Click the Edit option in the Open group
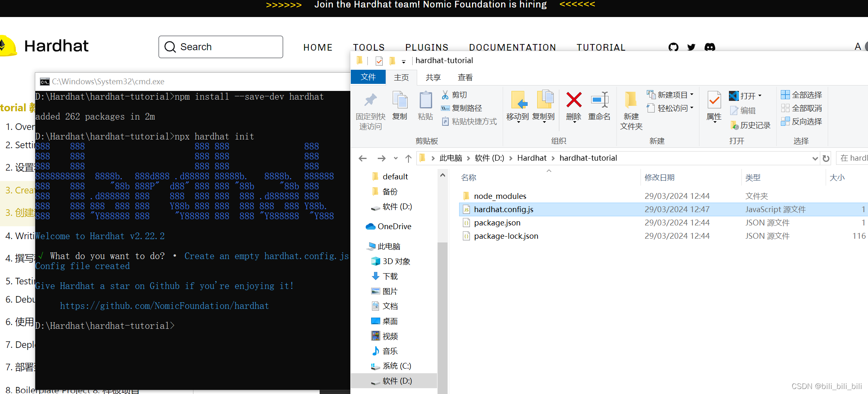 pos(743,110)
